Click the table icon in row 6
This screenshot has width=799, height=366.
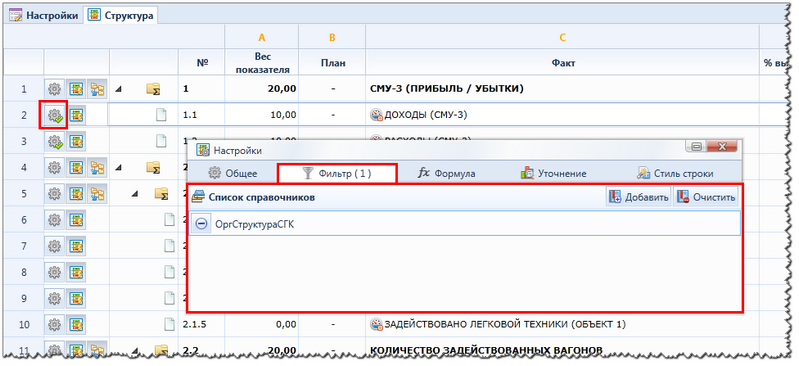tap(76, 220)
